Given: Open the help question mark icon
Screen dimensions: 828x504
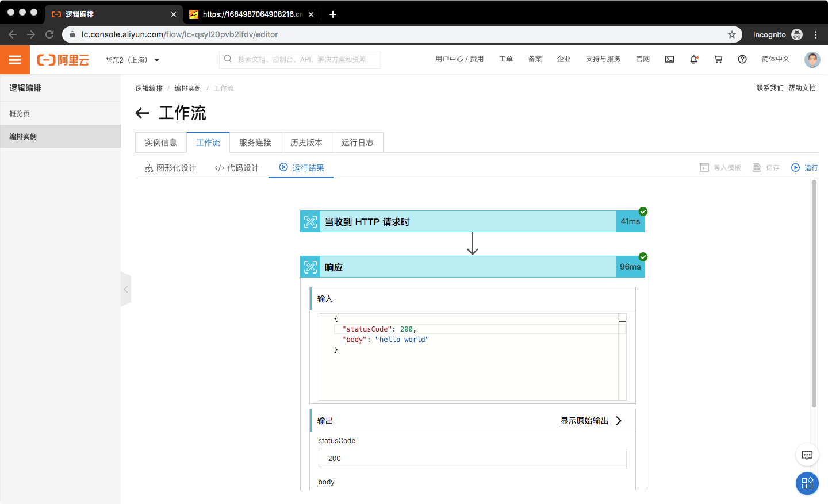Looking at the screenshot, I should click(x=742, y=59).
